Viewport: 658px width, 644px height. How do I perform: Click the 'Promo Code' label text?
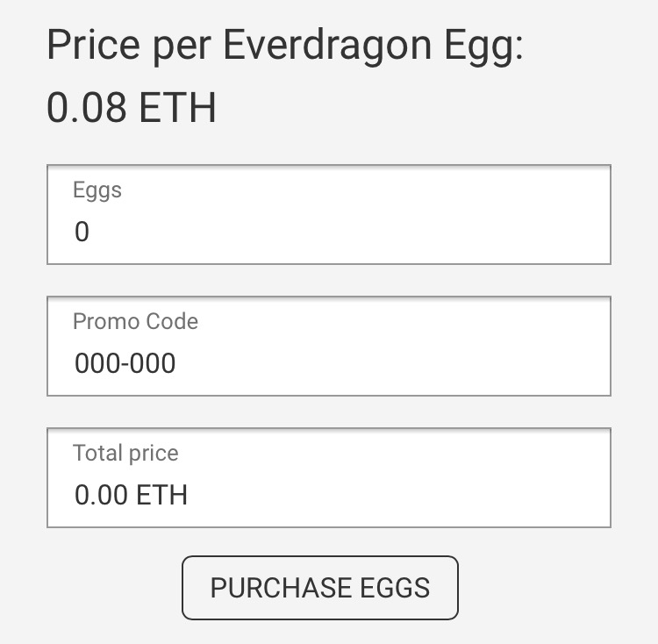(x=135, y=321)
